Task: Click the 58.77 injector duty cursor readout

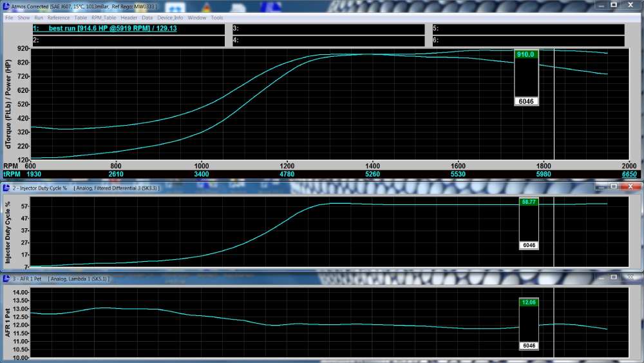Action: [528, 202]
